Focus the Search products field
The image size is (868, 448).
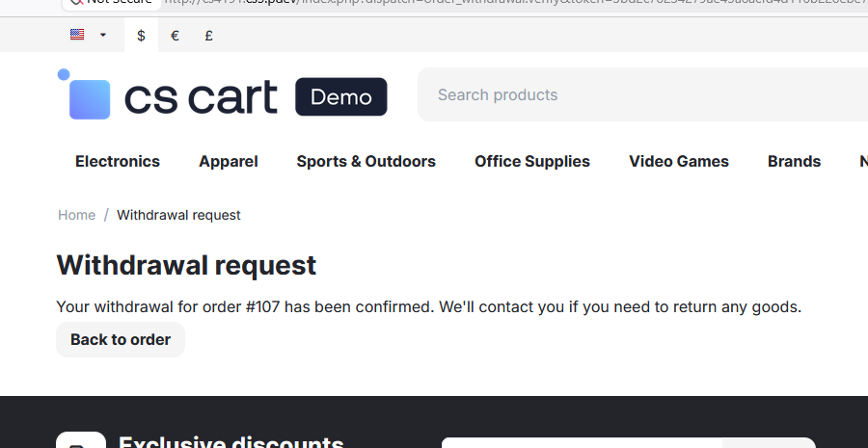point(642,94)
